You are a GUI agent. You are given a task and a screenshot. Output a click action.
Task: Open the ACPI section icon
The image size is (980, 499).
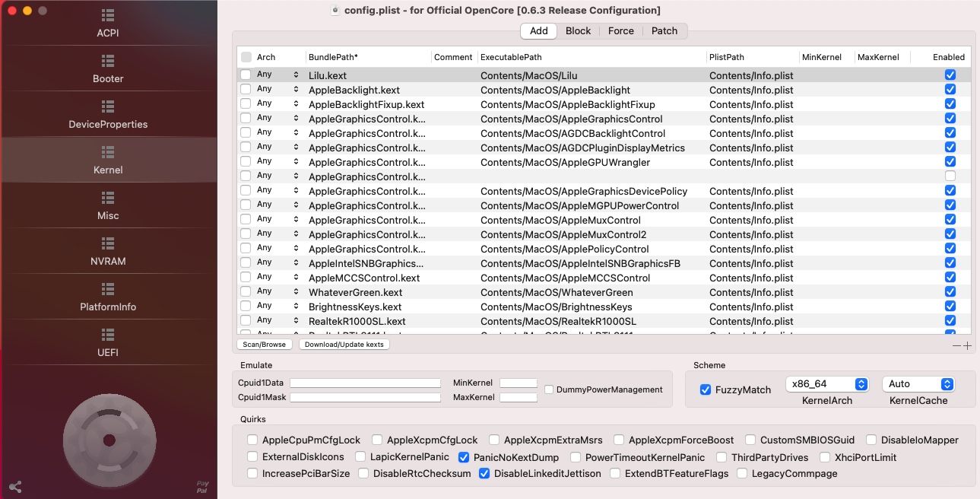(108, 15)
